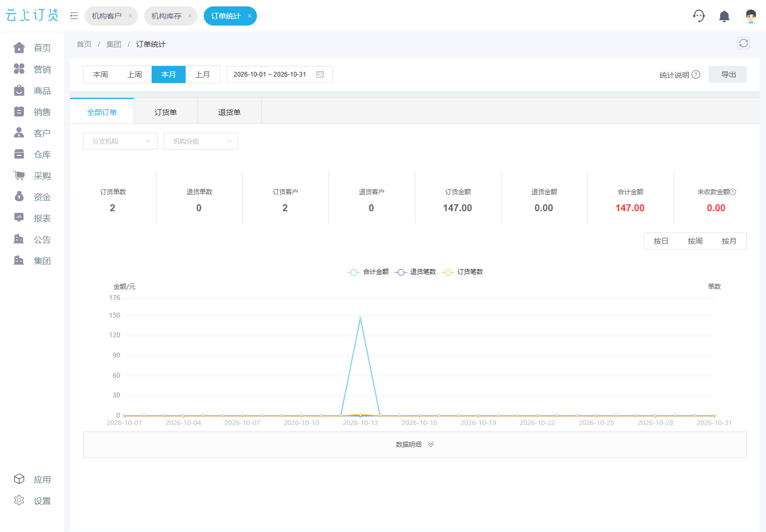Toggle 合计金额 series in chart legend

[x=368, y=272]
